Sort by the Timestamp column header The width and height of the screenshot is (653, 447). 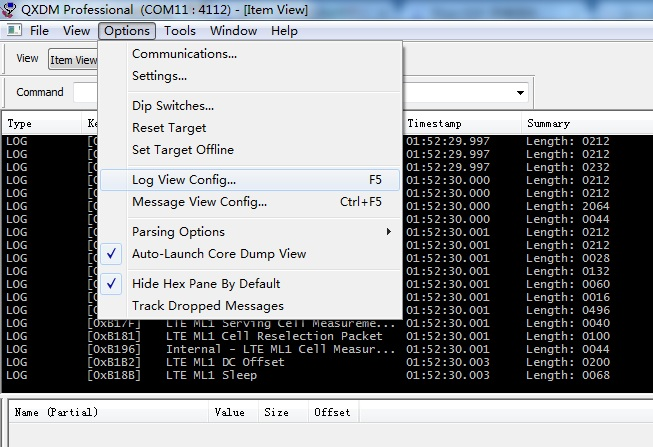click(462, 124)
